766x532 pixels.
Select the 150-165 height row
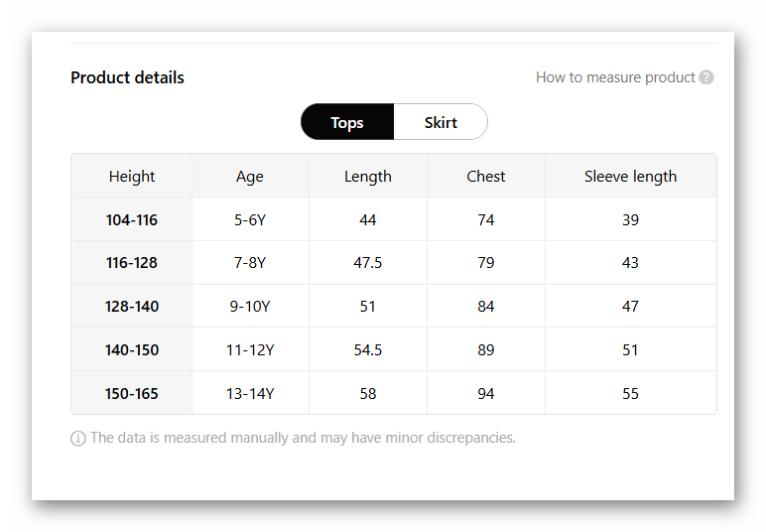[132, 394]
